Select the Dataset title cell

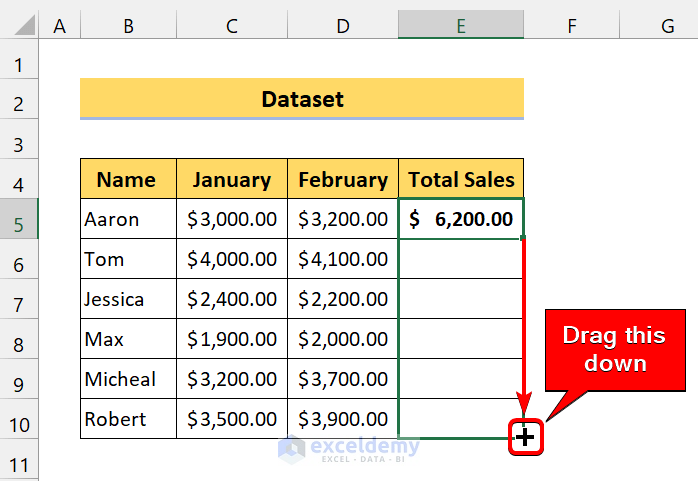coord(302,99)
